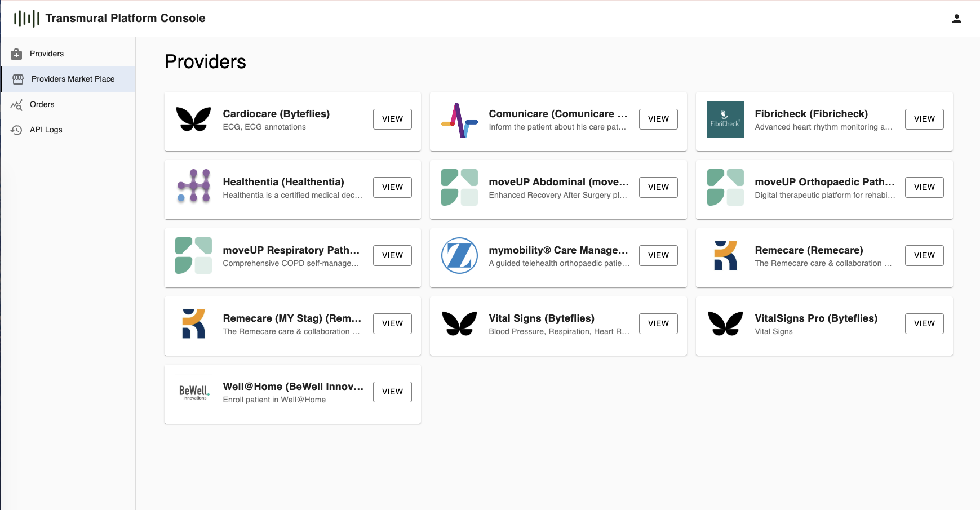The width and height of the screenshot is (980, 510).
Task: Click the Healthentia purple molecule logo
Action: [x=193, y=187]
